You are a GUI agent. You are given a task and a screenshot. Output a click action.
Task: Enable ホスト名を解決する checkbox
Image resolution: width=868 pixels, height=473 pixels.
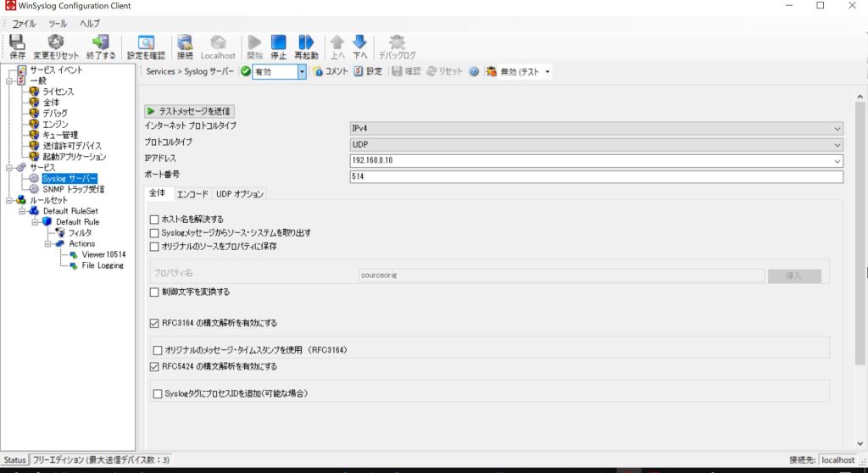(x=154, y=220)
